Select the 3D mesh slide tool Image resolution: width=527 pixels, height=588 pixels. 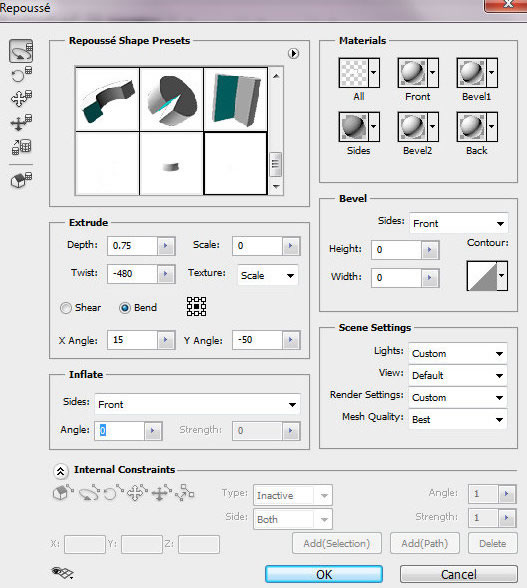[21, 122]
